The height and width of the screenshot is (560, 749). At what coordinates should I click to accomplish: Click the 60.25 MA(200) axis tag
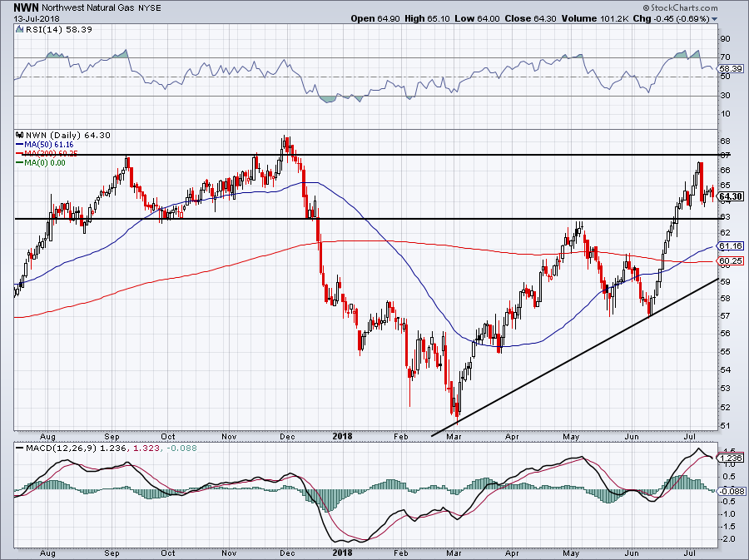731,260
